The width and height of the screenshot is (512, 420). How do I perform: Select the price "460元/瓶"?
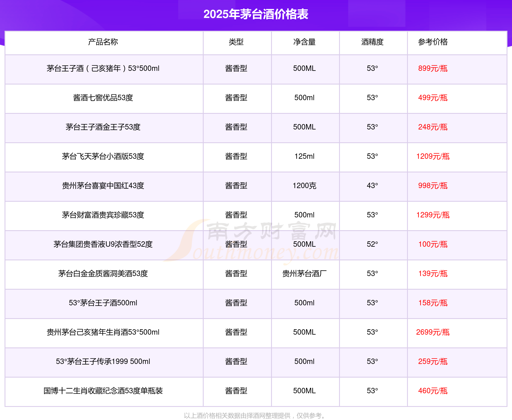433,391
